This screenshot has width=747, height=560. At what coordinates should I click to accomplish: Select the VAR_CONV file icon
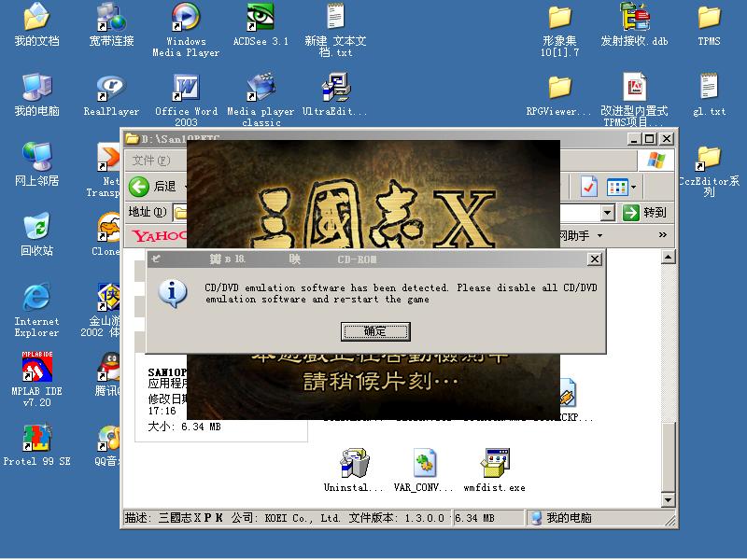(x=426, y=464)
